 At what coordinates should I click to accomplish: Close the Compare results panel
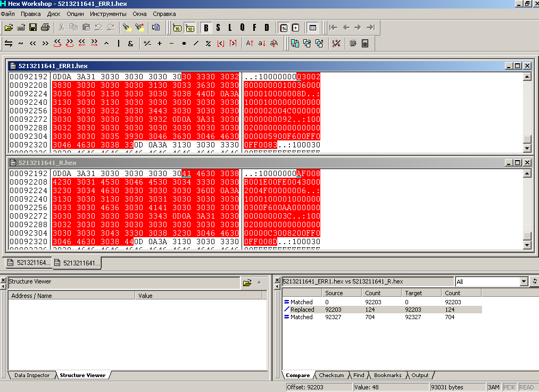point(277,280)
